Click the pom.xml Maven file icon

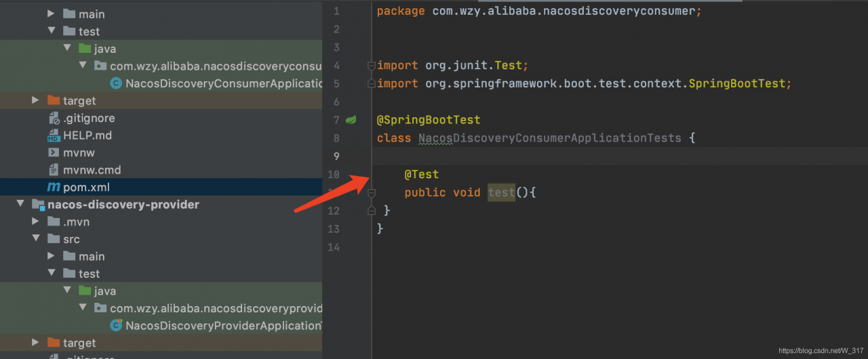tap(54, 187)
